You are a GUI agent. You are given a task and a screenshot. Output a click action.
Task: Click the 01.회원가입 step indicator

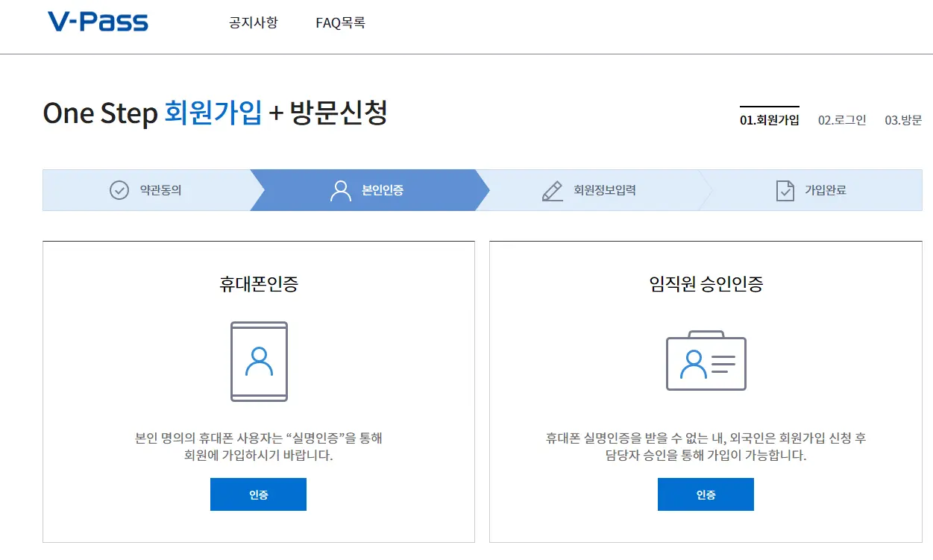(770, 121)
